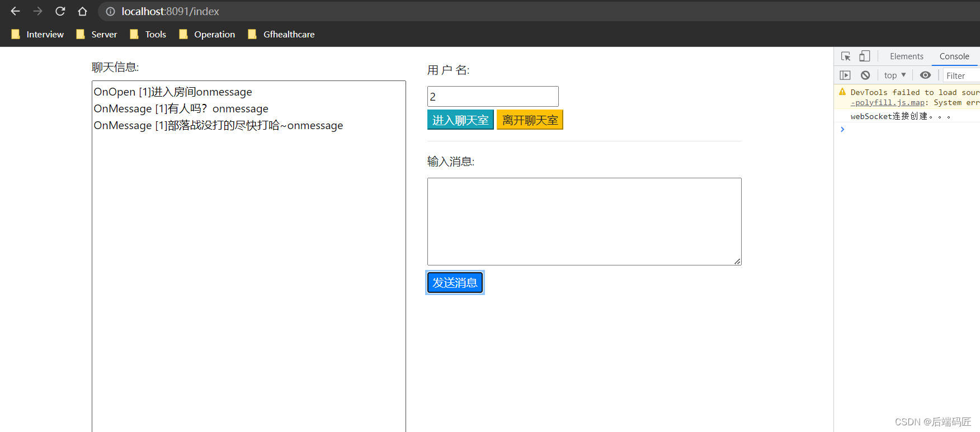This screenshot has width=980, height=432.
Task: Click the 离开聊天室 button
Action: click(530, 120)
